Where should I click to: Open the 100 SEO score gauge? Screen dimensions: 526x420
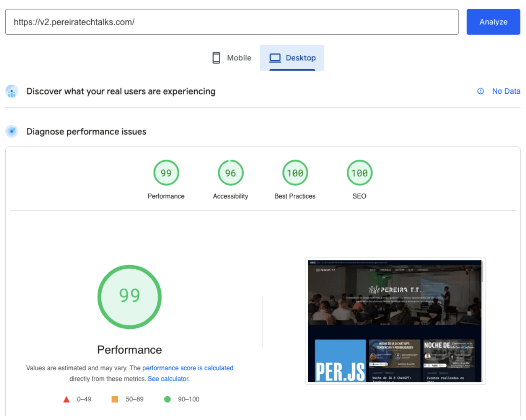(360, 172)
